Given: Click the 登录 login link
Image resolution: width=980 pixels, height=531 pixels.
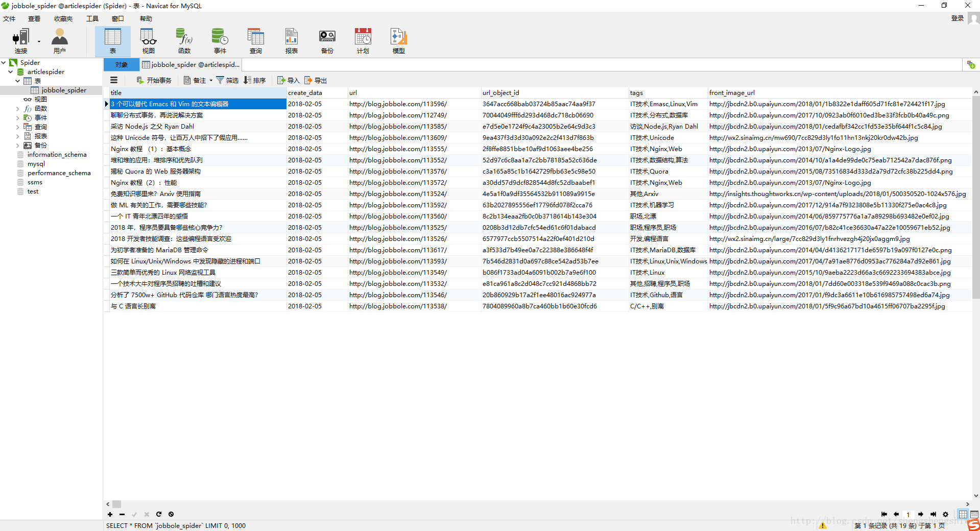Looking at the screenshot, I should point(958,18).
